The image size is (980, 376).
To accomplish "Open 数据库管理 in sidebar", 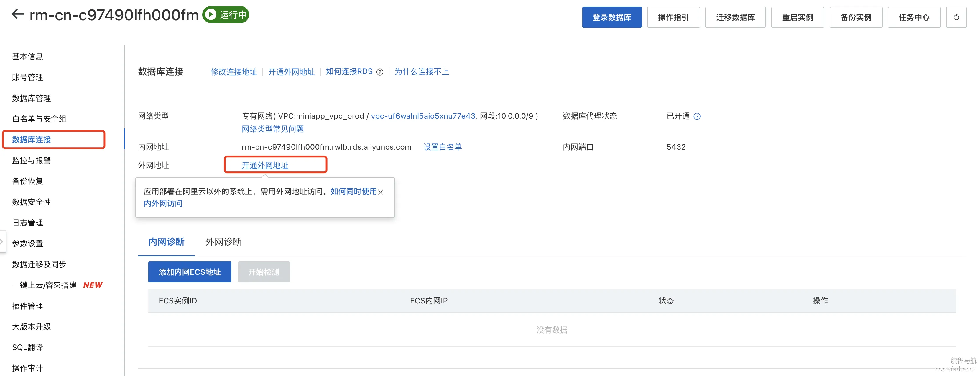I will coord(31,98).
